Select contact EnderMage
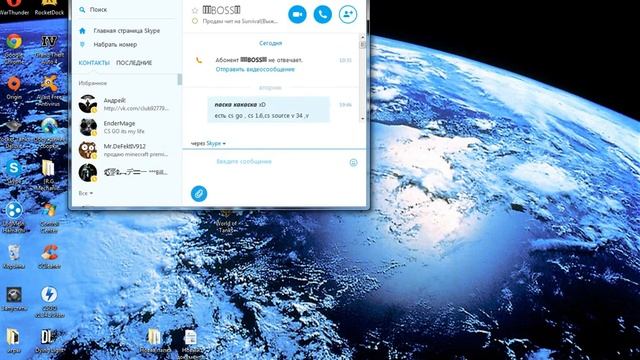This screenshot has height=360, width=640. (x=126, y=127)
